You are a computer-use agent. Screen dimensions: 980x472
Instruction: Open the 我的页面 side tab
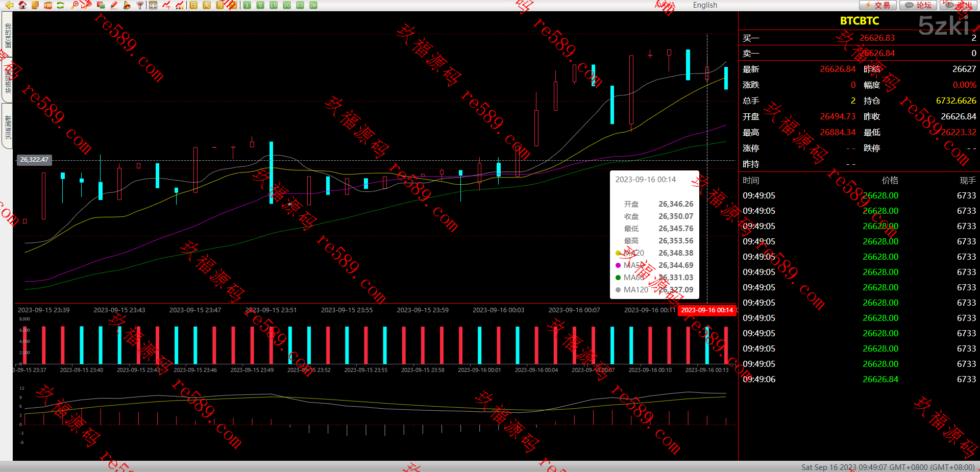(8, 36)
